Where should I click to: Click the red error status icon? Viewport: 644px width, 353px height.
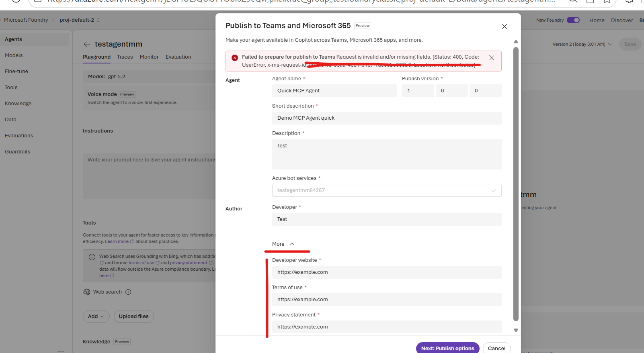tap(235, 58)
